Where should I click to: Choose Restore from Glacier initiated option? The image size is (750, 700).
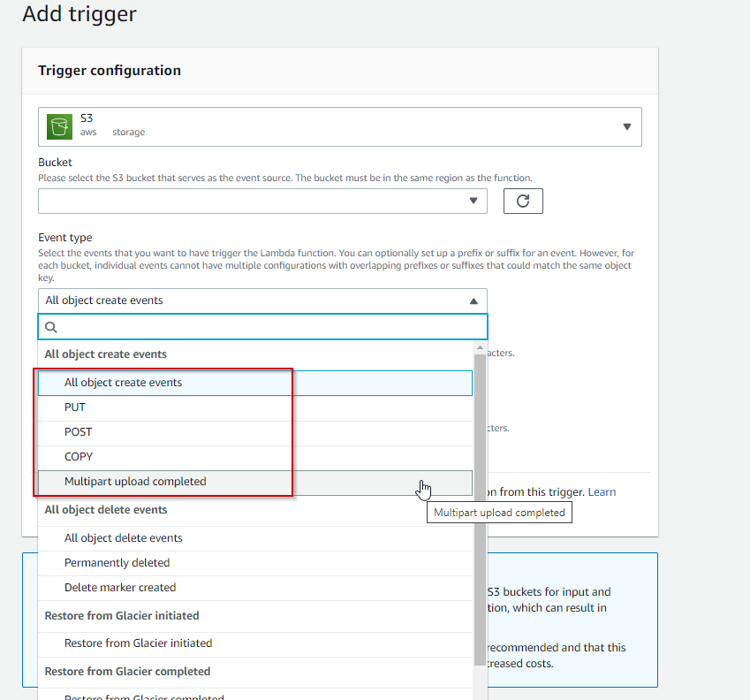click(x=255, y=644)
